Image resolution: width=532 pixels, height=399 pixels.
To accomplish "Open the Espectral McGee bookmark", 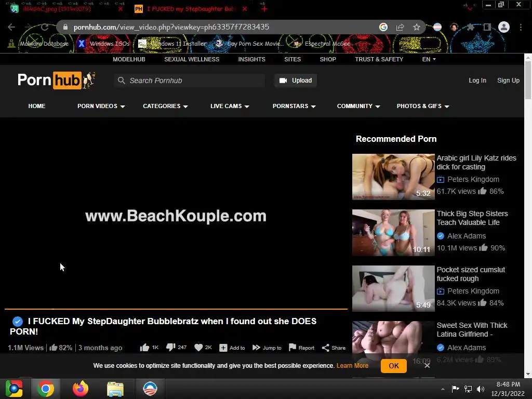I will point(321,44).
